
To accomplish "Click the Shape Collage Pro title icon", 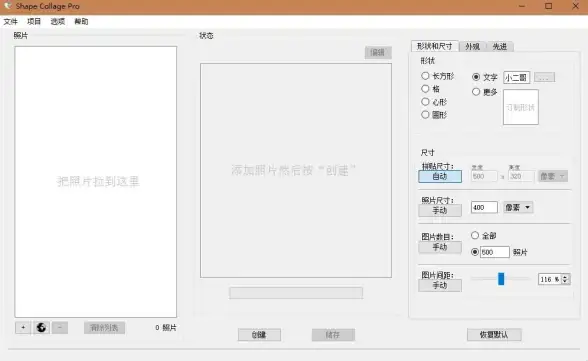I will click(8, 6).
